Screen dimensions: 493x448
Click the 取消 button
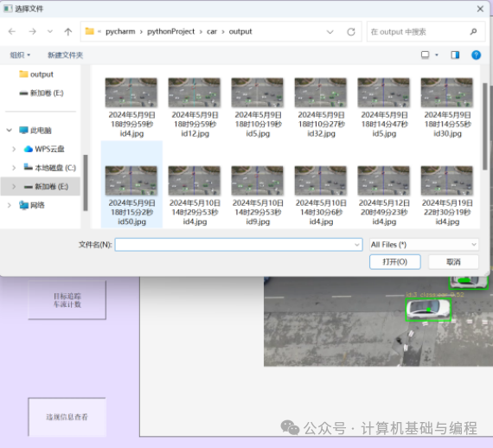453,262
